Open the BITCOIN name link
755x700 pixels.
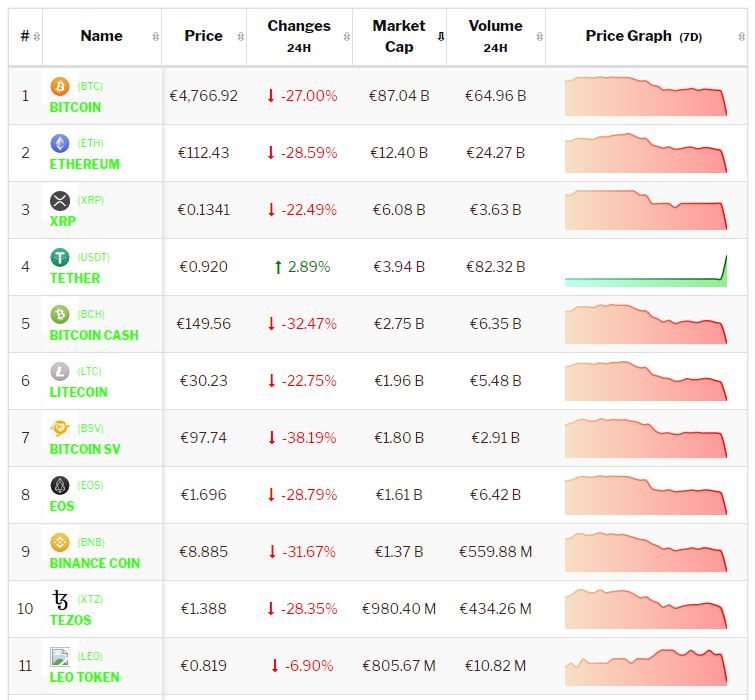click(75, 107)
